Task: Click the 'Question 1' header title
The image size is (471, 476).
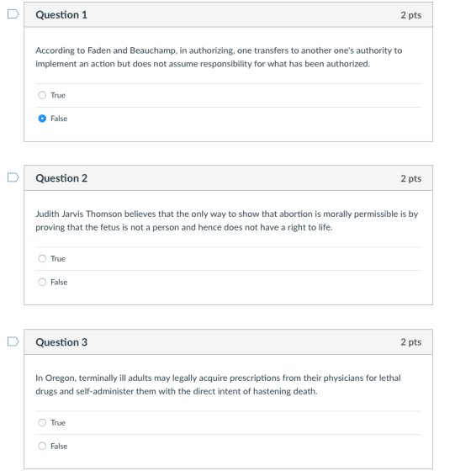Action: (x=61, y=15)
